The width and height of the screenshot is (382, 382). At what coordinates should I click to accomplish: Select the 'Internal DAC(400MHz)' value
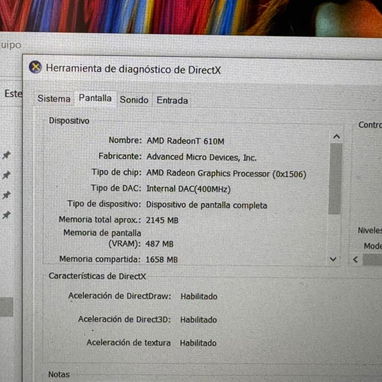click(188, 189)
